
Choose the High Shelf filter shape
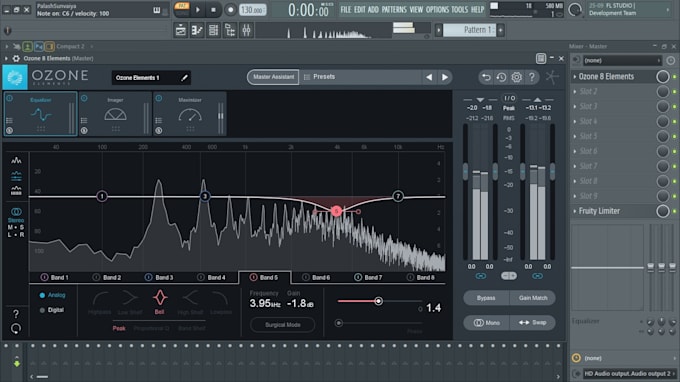coord(190,302)
